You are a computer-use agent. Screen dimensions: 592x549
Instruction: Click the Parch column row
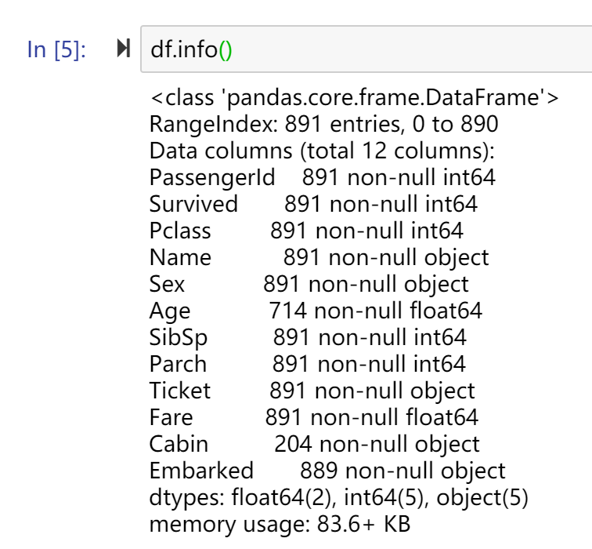coord(308,364)
